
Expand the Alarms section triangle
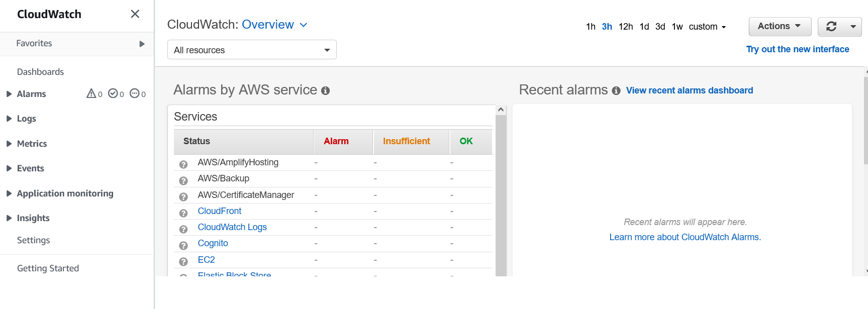pyautogui.click(x=9, y=94)
